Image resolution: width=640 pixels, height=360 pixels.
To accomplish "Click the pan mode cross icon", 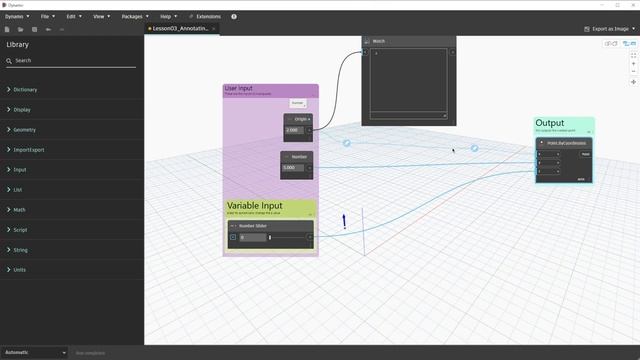I will pos(633,82).
